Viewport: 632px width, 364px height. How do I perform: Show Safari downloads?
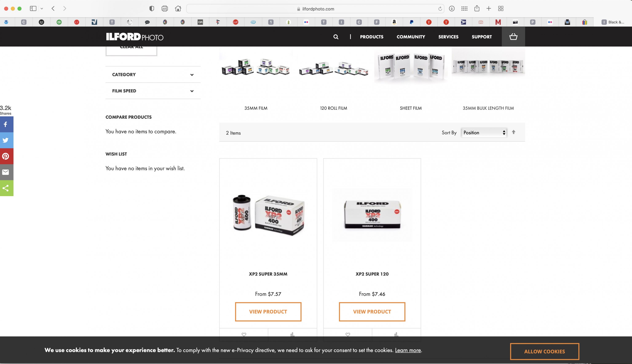click(x=451, y=8)
